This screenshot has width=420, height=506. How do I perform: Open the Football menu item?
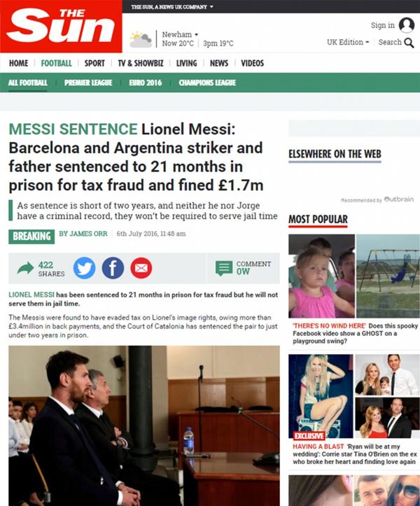click(x=56, y=63)
